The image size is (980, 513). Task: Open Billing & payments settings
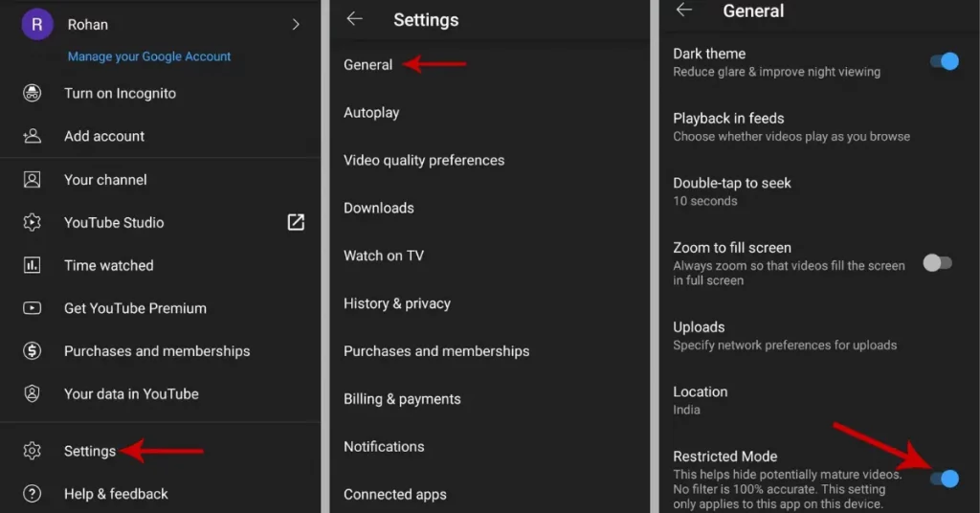[402, 399]
